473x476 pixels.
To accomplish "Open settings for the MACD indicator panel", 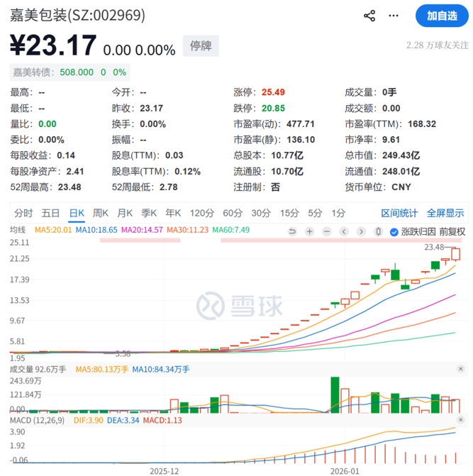I will coord(461,421).
